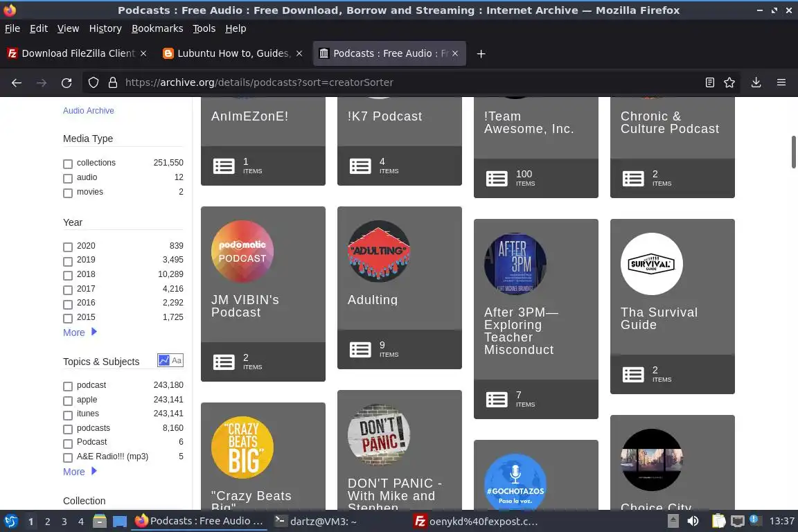
Task: Show site security padlock info
Action: pyautogui.click(x=113, y=82)
